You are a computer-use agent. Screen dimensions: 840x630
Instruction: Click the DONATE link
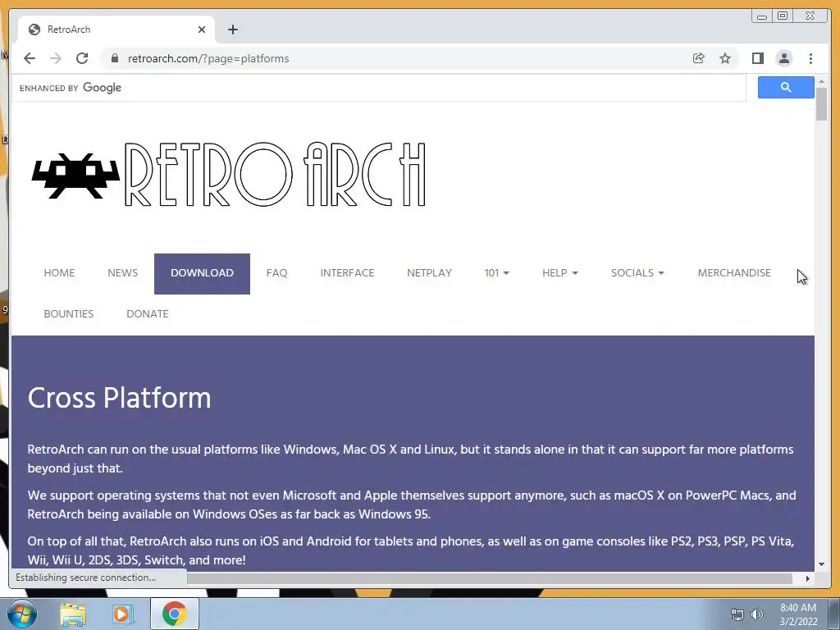[148, 314]
